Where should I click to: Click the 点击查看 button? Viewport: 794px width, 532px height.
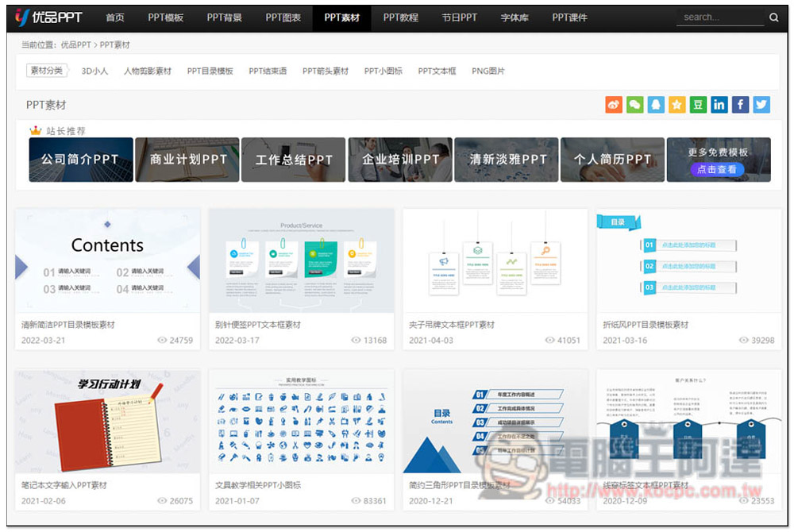tap(718, 169)
